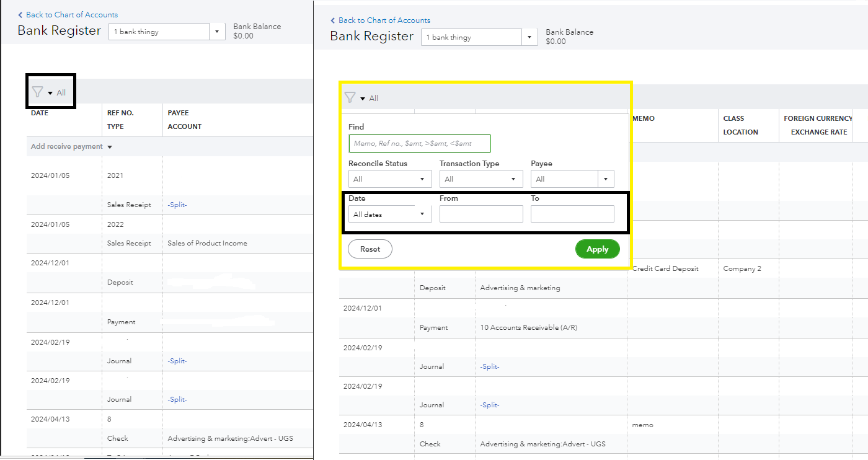Open the Transaction Type dropdown
The image size is (868, 460).
(480, 179)
